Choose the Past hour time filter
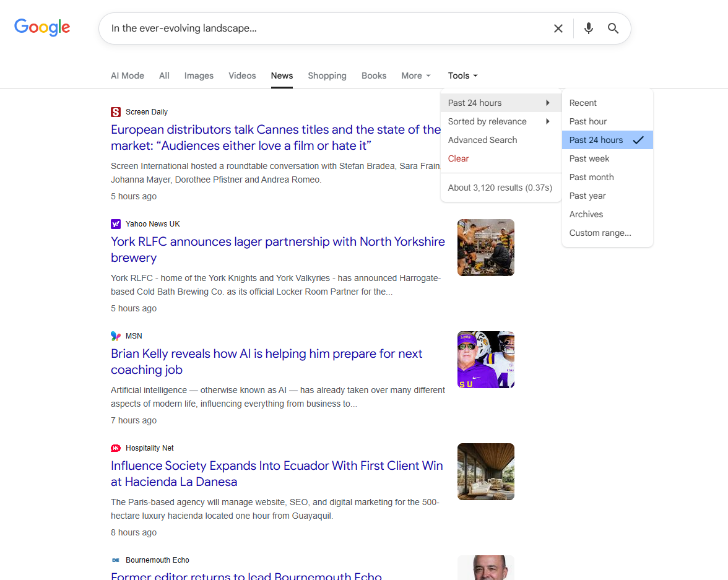 (x=607, y=121)
